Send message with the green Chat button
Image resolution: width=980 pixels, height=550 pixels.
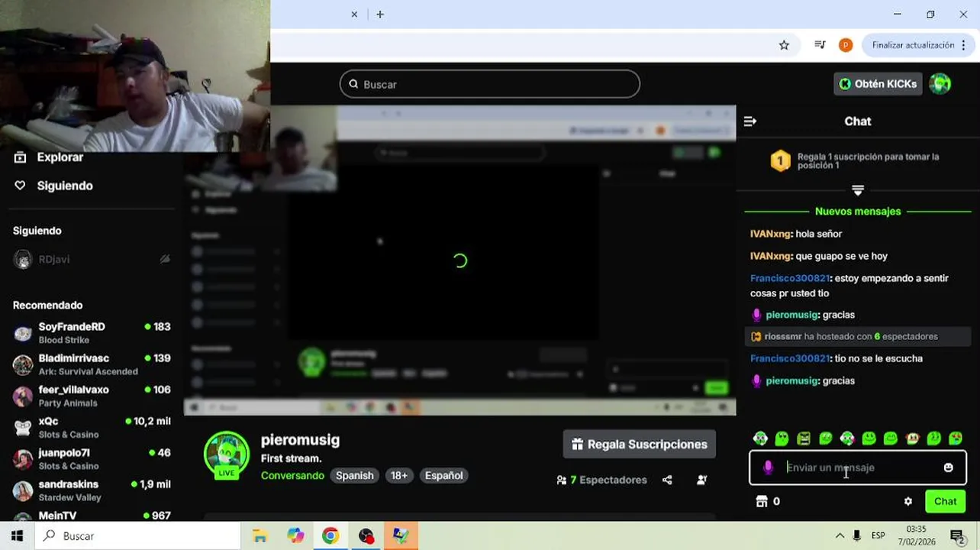tap(945, 502)
